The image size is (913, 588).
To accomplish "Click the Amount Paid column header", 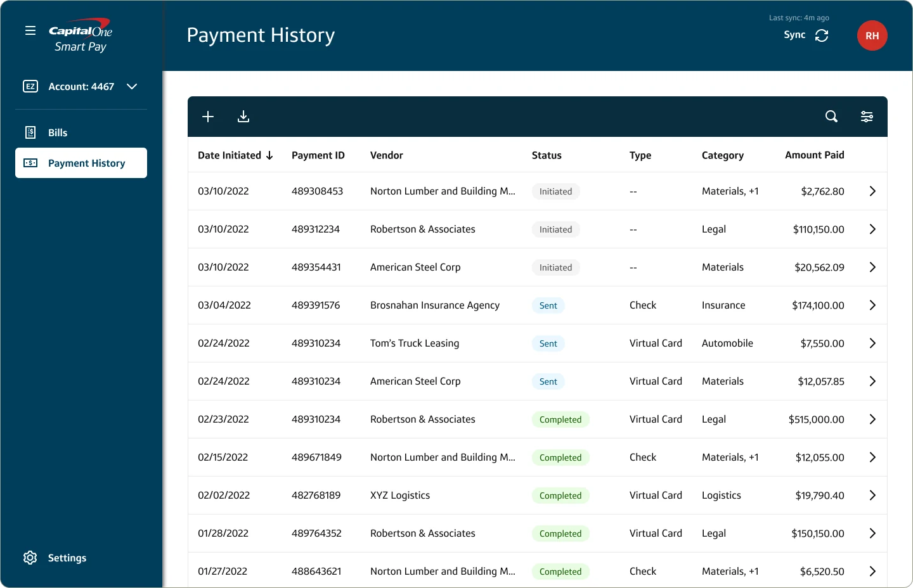I will coord(815,155).
